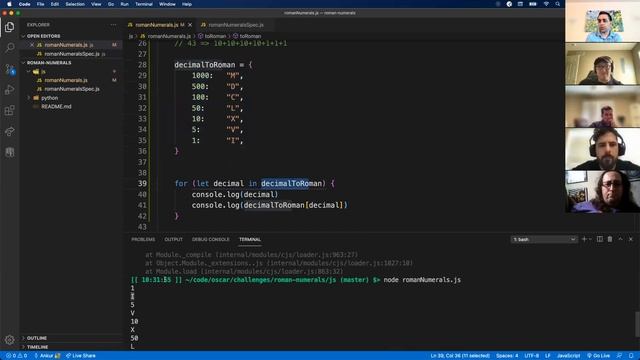Screen dimensions: 640x360
Task: Click line number 39 in gutter
Action: coord(142,184)
